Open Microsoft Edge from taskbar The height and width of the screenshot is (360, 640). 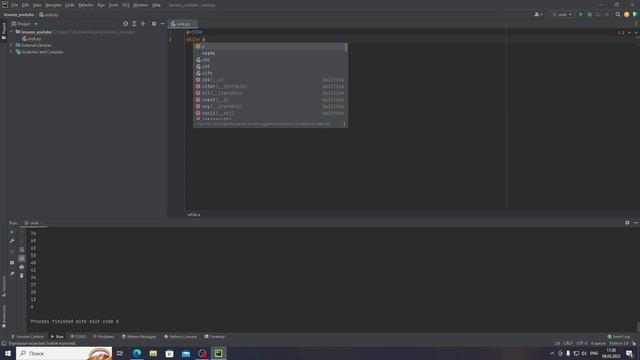[137, 353]
